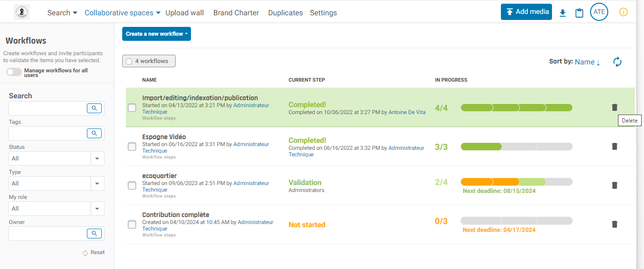Select all using 4 workflows checkbox
644x269 pixels.
pyautogui.click(x=129, y=61)
